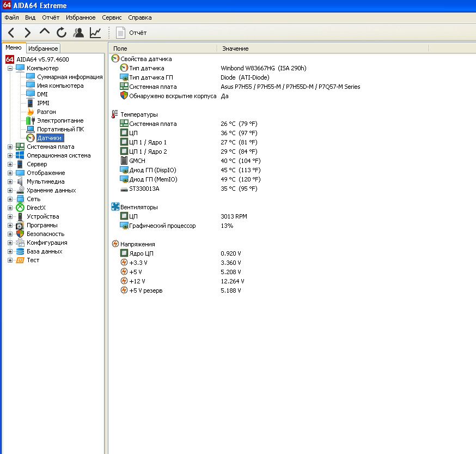476x454 pixels.
Task: Click the Безопасность shield icon
Action: coord(20,234)
